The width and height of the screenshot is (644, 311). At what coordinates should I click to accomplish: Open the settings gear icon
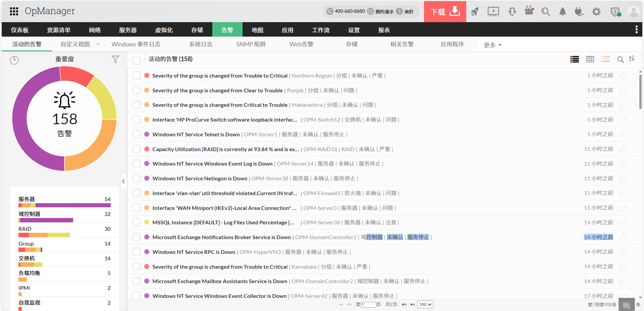pyautogui.click(x=596, y=12)
